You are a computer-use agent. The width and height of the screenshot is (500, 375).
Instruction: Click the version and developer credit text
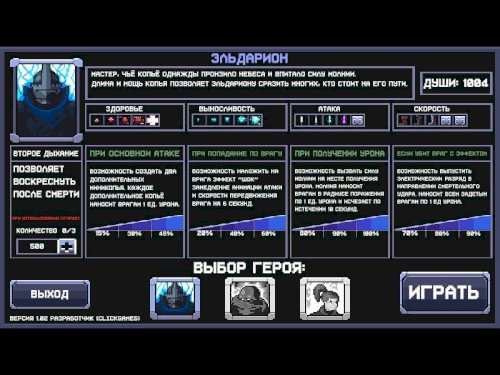75,318
